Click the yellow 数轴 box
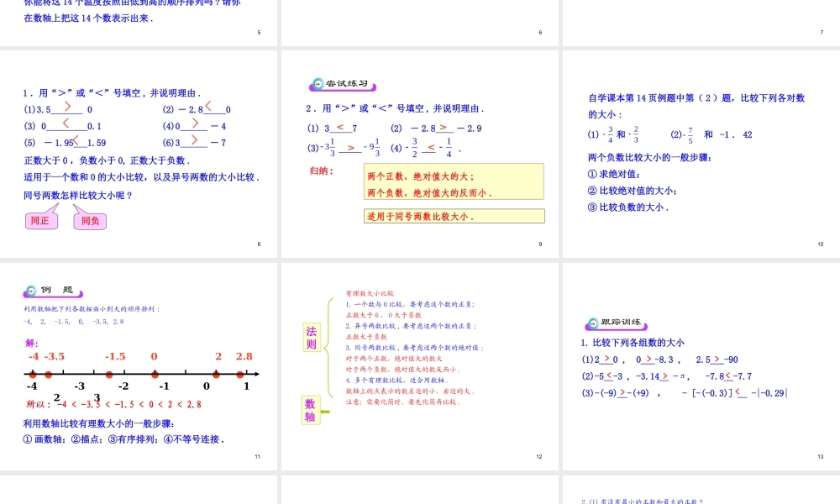 click(310, 410)
